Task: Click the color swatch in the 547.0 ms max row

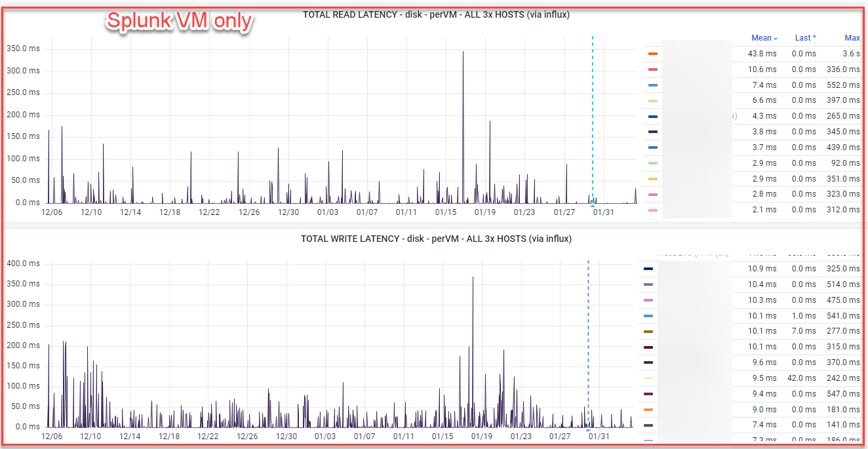Action: pyautogui.click(x=648, y=394)
